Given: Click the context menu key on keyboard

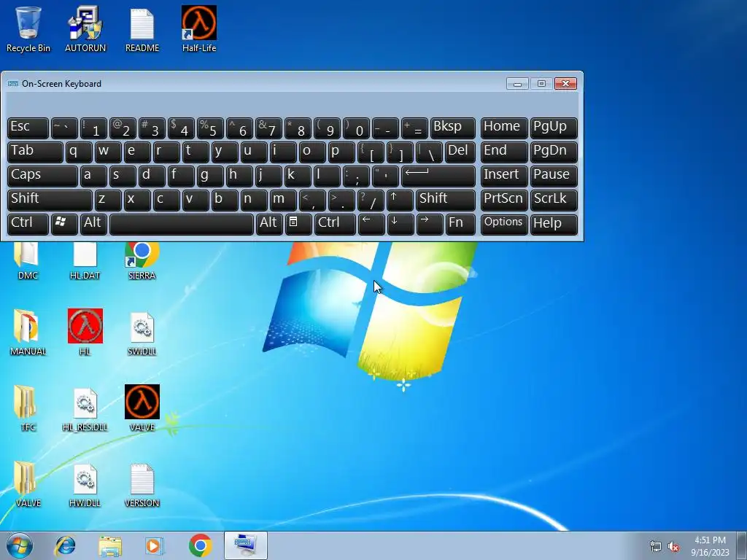Looking at the screenshot, I should 298,224.
